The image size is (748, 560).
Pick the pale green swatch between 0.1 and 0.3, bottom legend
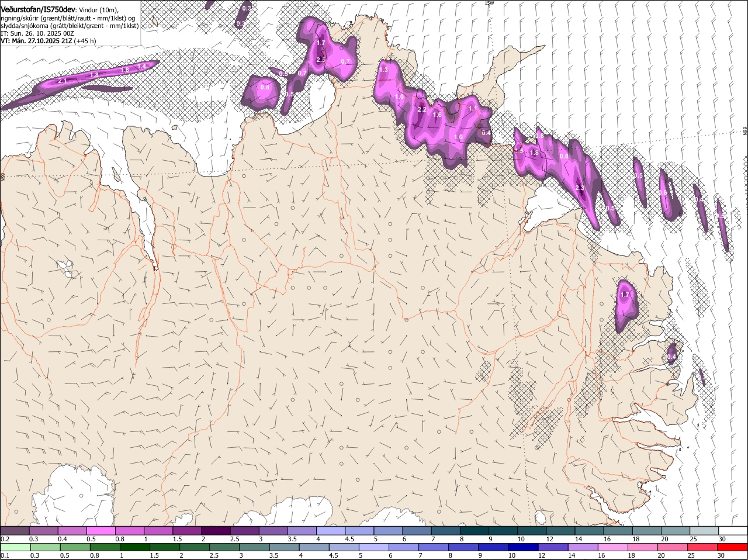pos(16,547)
